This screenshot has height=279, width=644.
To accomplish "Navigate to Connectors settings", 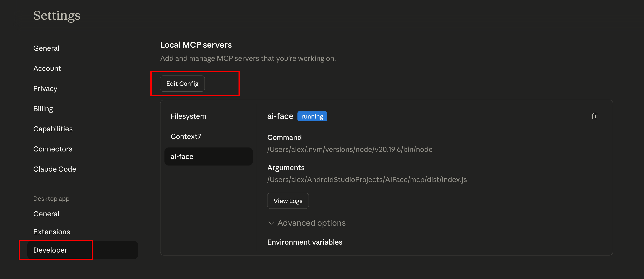I will click(52, 149).
